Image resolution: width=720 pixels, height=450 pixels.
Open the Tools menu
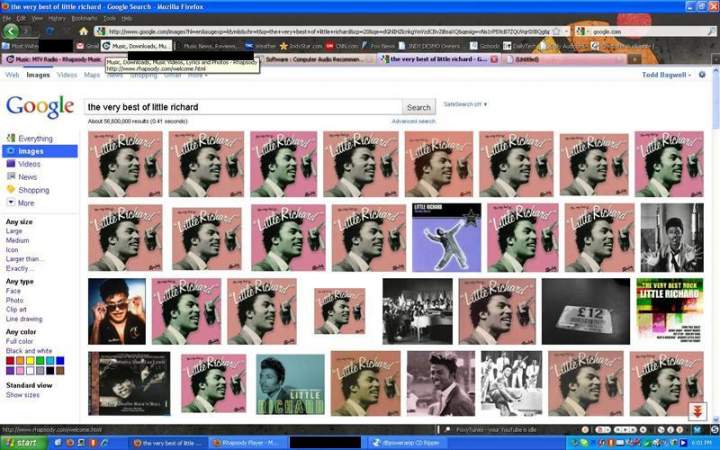point(109,18)
